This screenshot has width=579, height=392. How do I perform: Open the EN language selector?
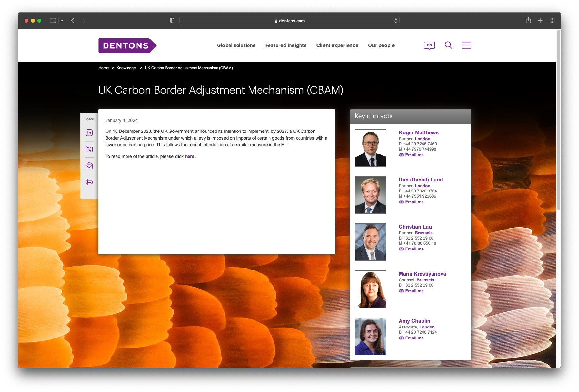429,45
